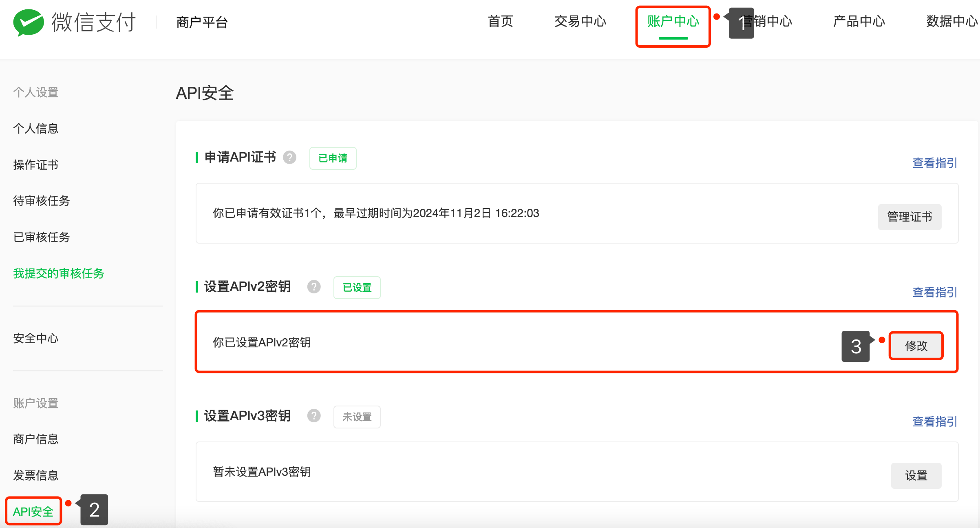Switch to 交易中心 tab

[580, 21]
